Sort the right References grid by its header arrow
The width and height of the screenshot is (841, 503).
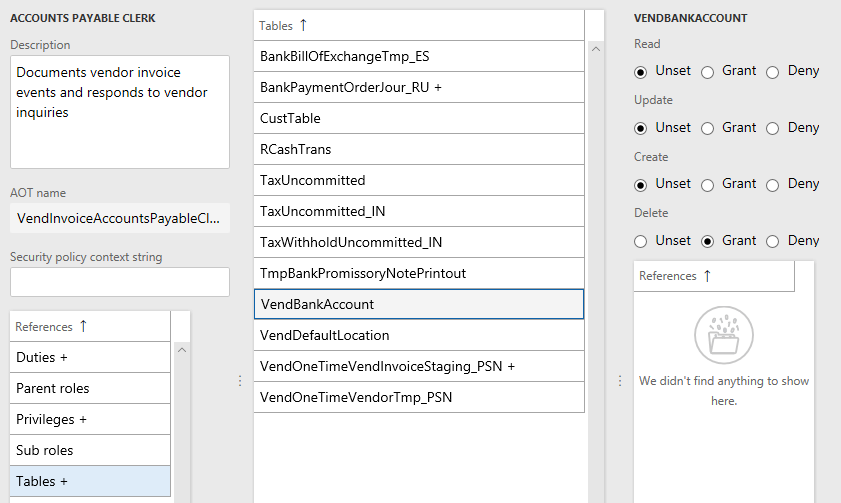click(707, 276)
